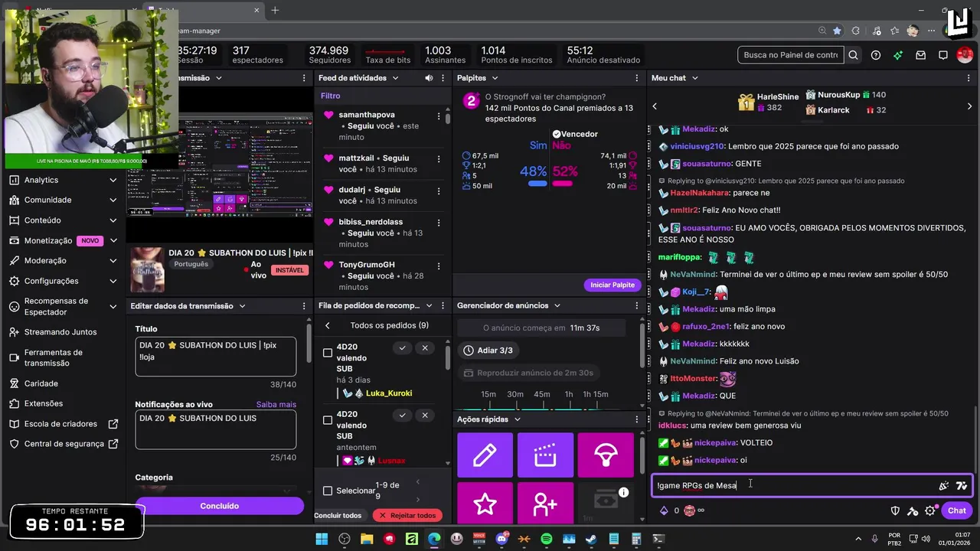Open Steam from the taskbar
The width and height of the screenshot is (980, 551).
click(591, 539)
